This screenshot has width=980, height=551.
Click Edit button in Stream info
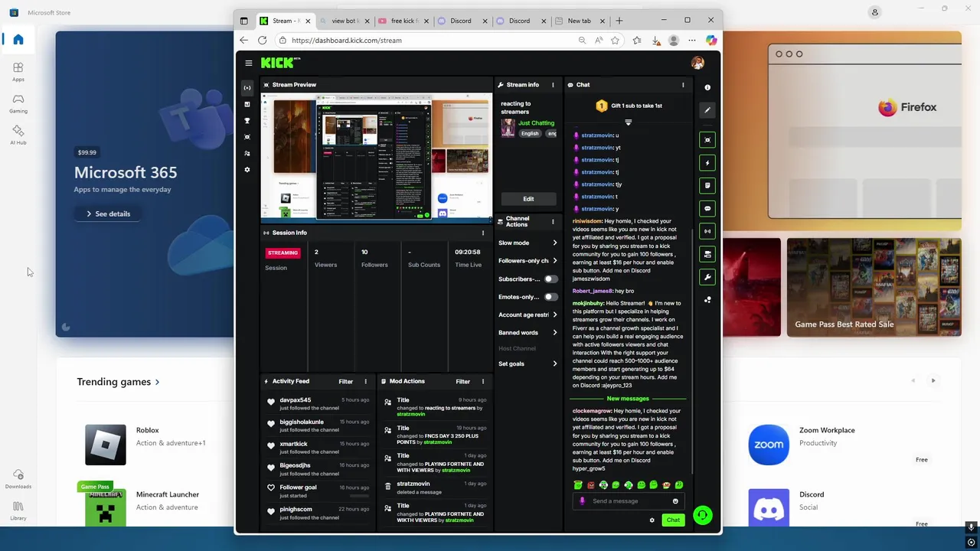point(528,199)
